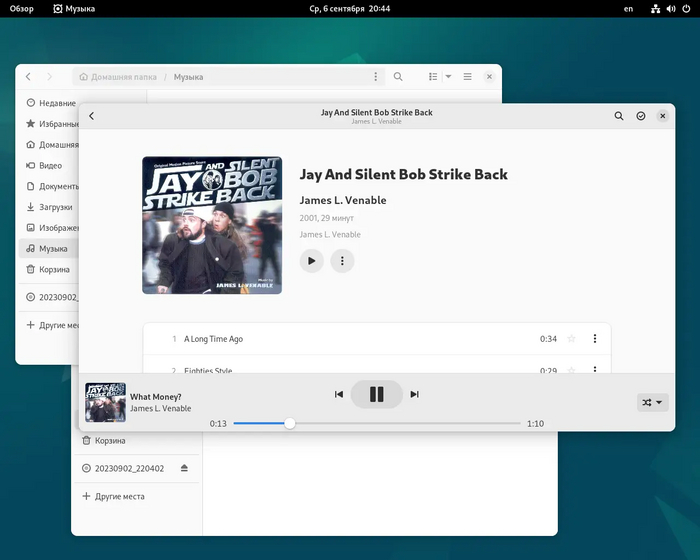Open Изображения in the Files sidebar
The image size is (700, 560).
51,228
